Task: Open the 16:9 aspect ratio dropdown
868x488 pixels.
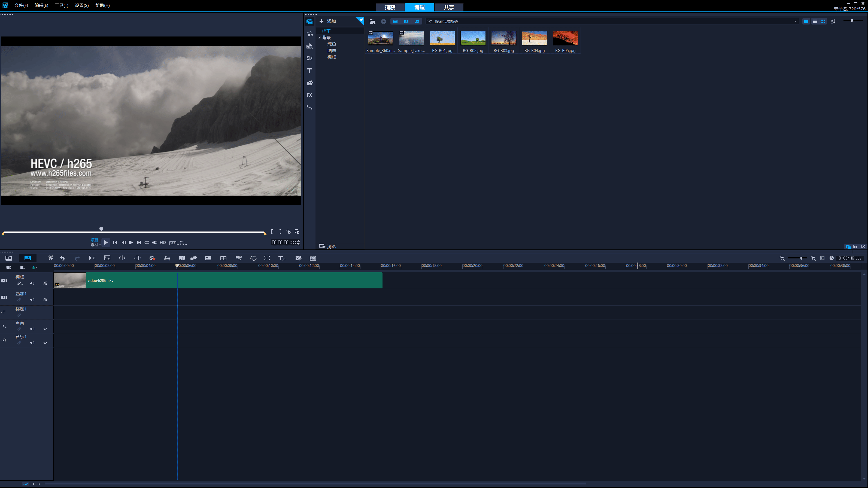Action: coord(174,243)
